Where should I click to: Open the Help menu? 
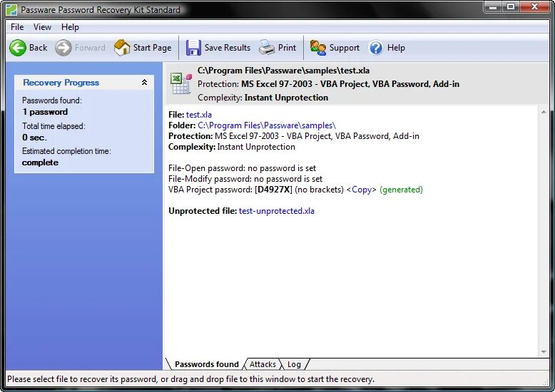coord(70,27)
